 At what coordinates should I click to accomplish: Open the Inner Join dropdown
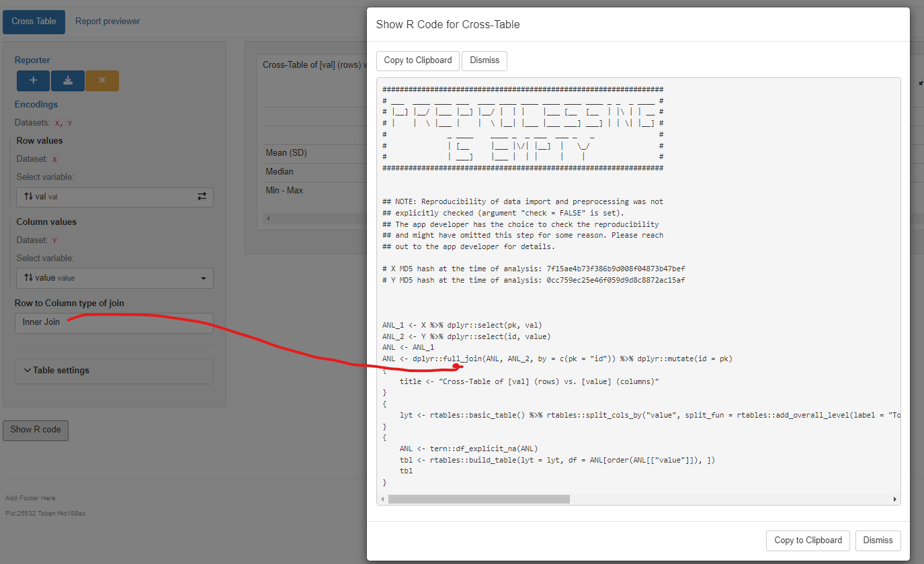coord(114,323)
